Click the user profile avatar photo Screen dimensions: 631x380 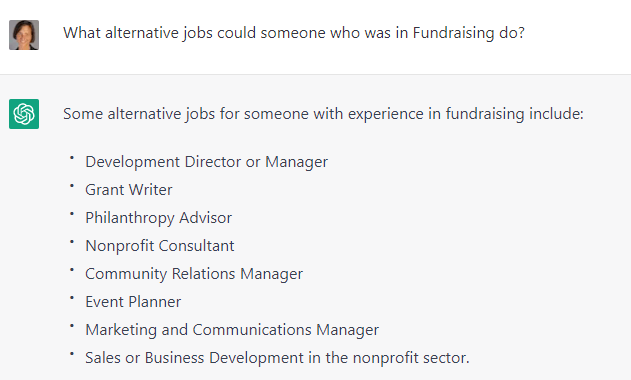(x=24, y=35)
